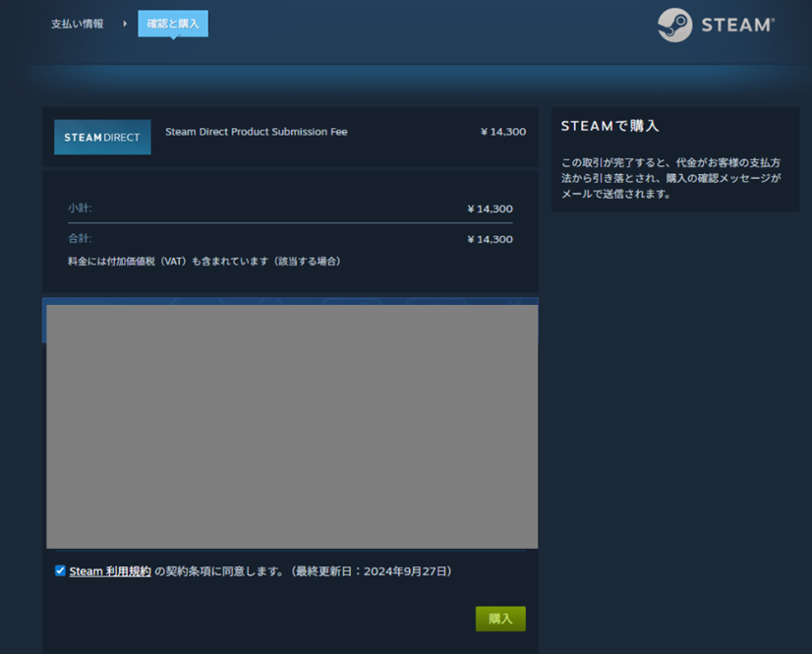
Task: Go back to the 支払い情報 step
Action: [77, 24]
